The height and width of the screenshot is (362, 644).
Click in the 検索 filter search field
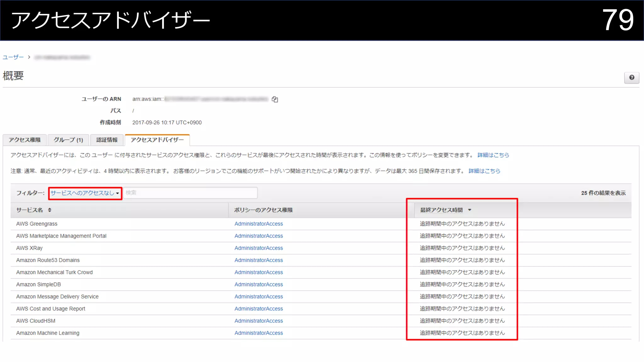point(190,193)
